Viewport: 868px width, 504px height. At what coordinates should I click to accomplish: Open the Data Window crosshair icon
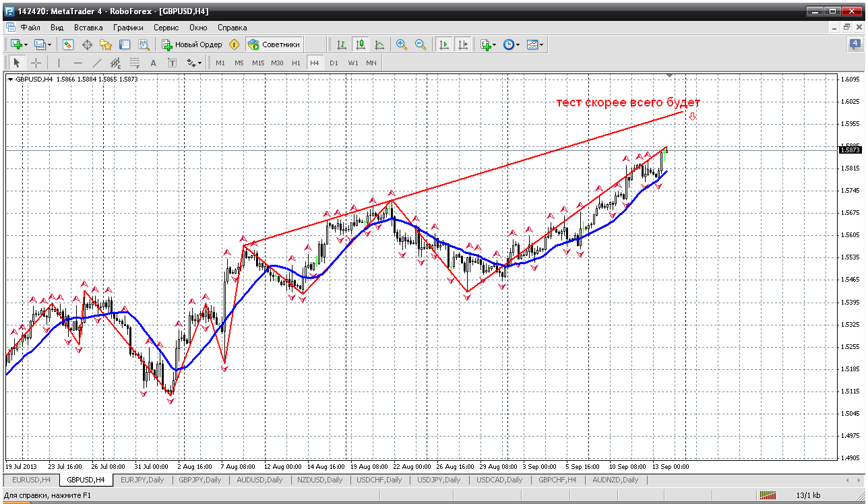click(87, 44)
